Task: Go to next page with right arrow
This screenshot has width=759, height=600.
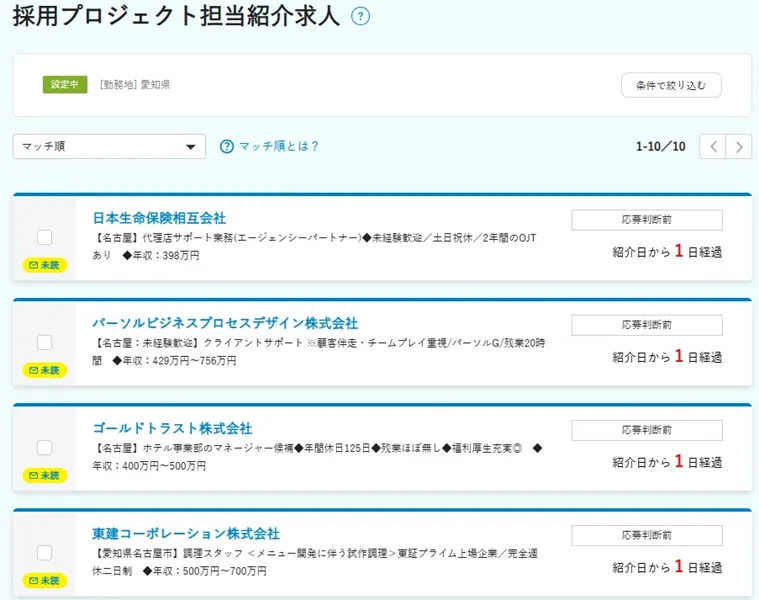Action: (x=739, y=147)
